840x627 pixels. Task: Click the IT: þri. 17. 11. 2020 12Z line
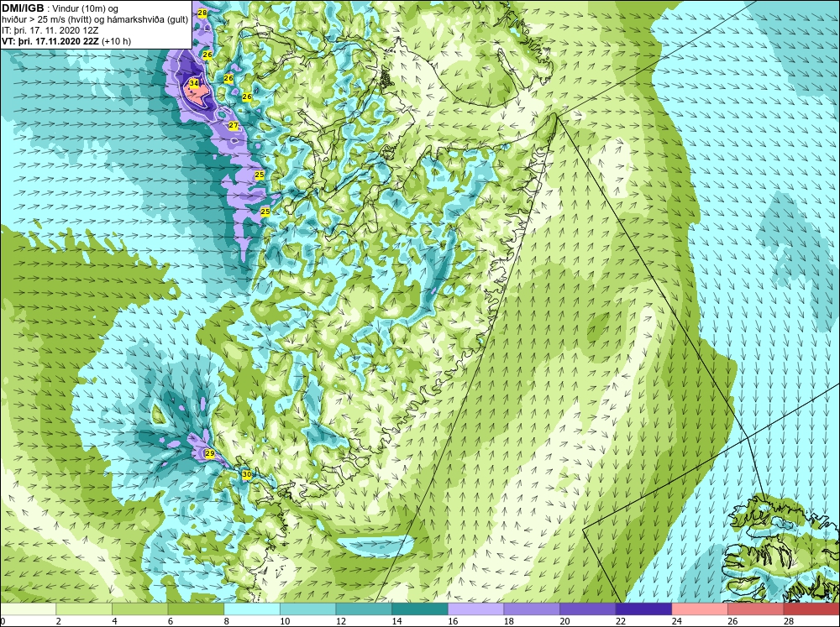coord(42,30)
